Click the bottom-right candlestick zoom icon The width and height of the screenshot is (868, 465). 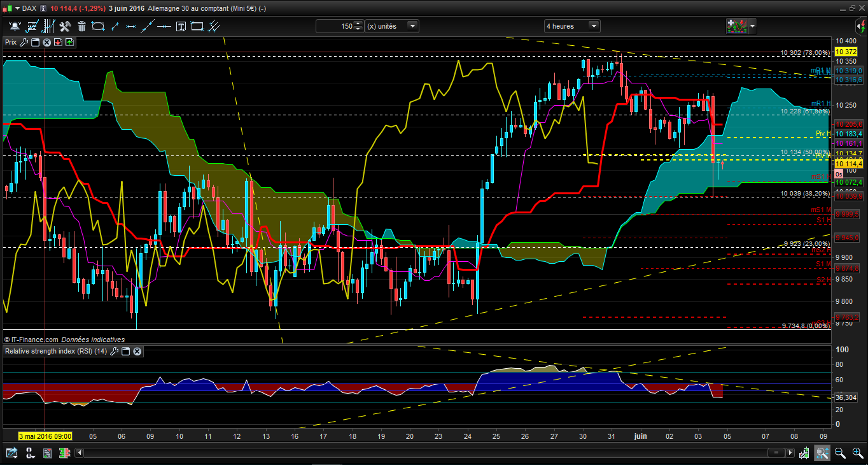[x=804, y=453]
